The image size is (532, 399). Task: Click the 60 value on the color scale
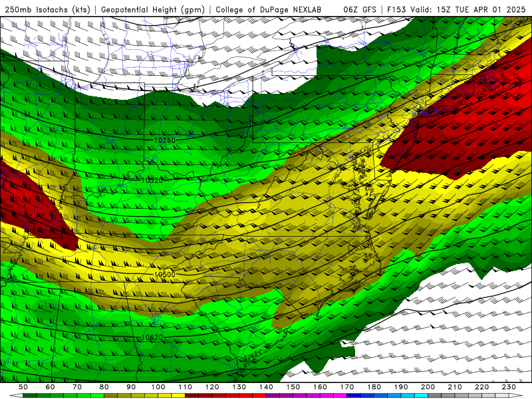pos(51,387)
